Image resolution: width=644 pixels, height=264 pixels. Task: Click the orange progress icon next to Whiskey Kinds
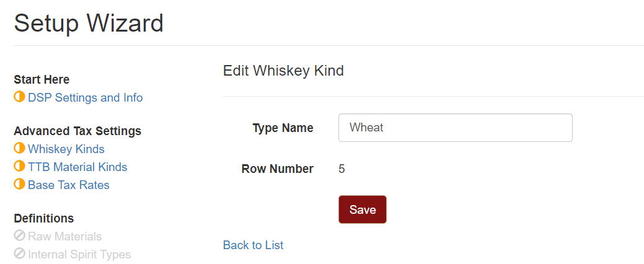[19, 148]
